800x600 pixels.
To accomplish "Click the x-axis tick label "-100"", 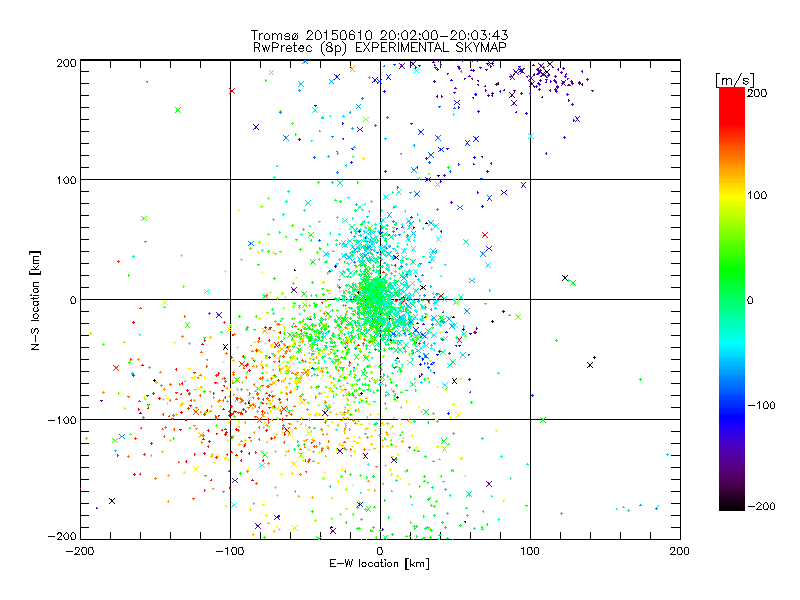I will coord(230,551).
